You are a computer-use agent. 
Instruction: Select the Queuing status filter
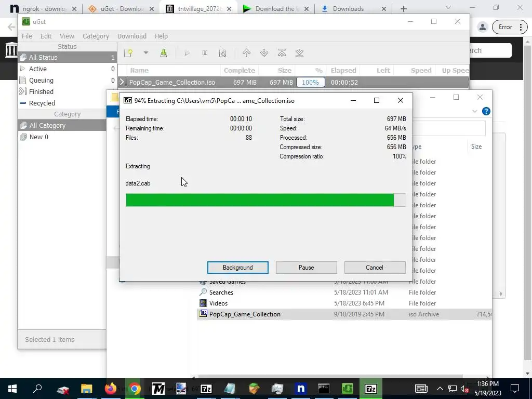(x=67, y=81)
